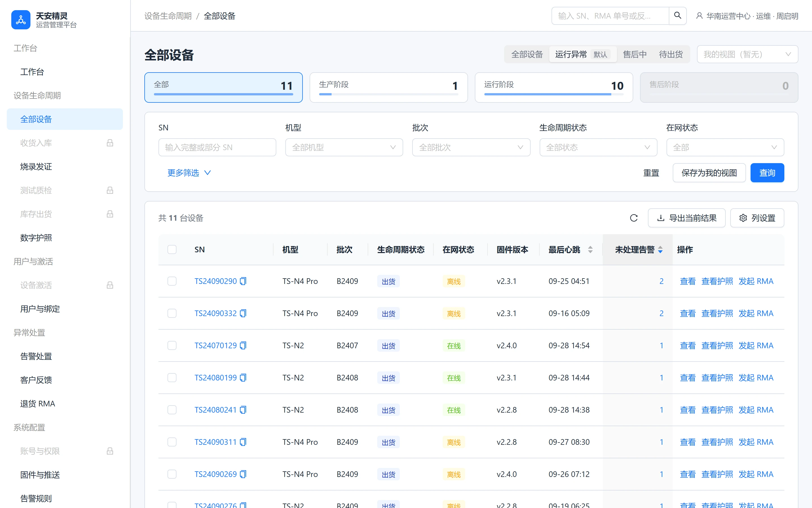The width and height of the screenshot is (812, 508).
Task: Copy SN TS24070129 using its copy icon
Action: point(243,346)
